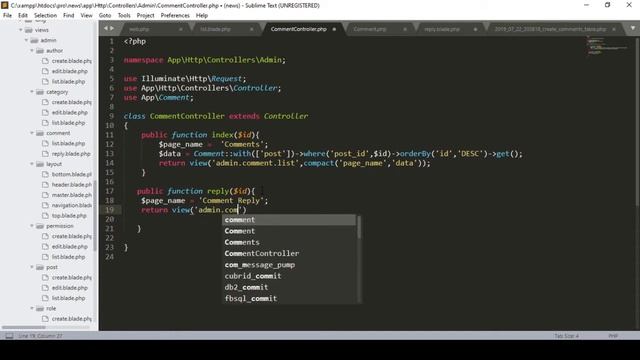
Task: Select the author folder icon
Action: coord(40,51)
